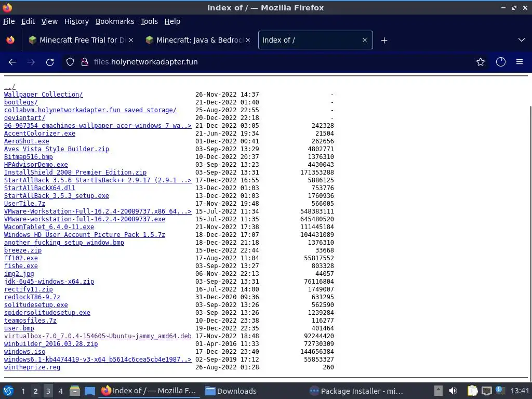The image size is (532, 399).
Task: Open wintheprize.reg link
Action: pos(32,368)
